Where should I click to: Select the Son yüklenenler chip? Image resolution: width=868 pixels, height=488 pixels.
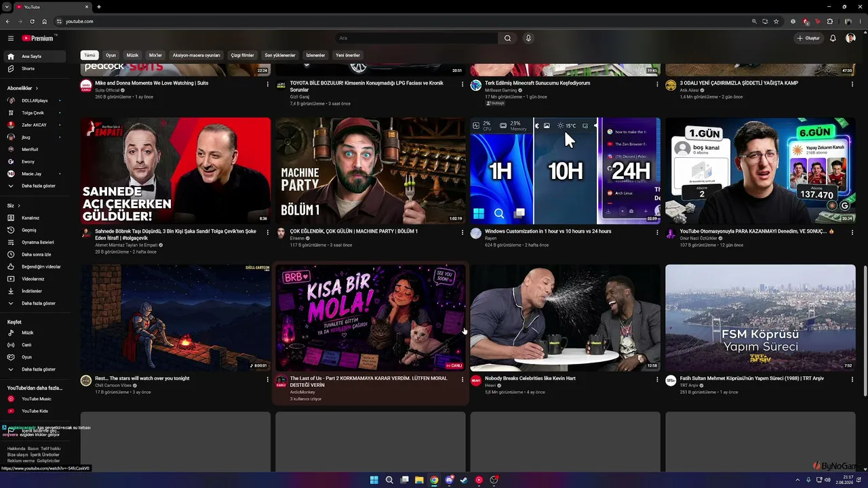280,55
